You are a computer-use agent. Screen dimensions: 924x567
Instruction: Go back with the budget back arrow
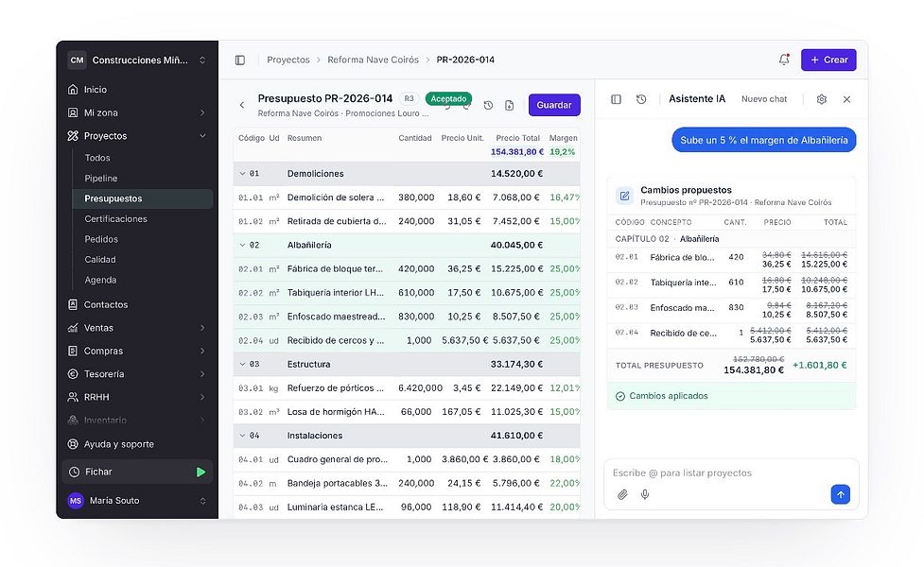click(241, 105)
